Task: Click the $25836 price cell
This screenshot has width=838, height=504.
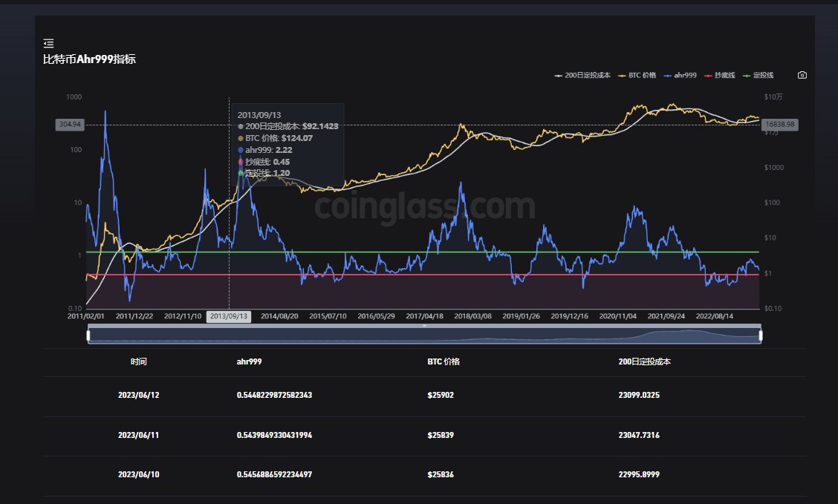Action: point(441,474)
